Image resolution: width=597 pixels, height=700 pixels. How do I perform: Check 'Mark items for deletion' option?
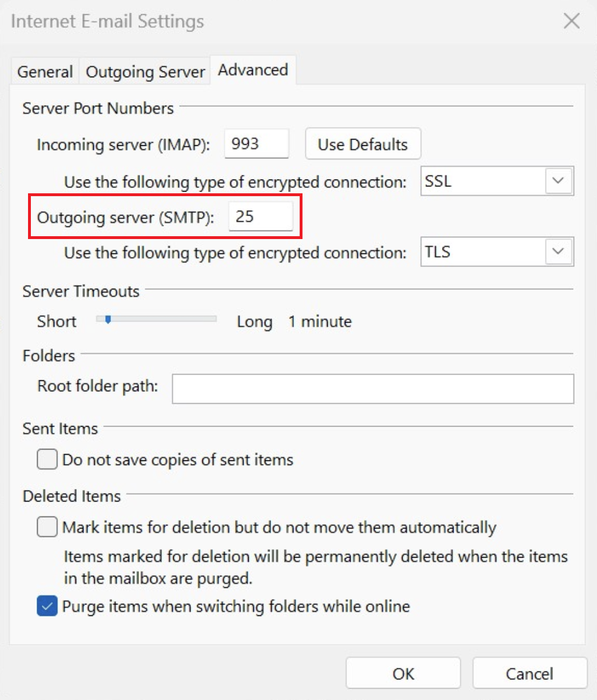[x=47, y=527]
